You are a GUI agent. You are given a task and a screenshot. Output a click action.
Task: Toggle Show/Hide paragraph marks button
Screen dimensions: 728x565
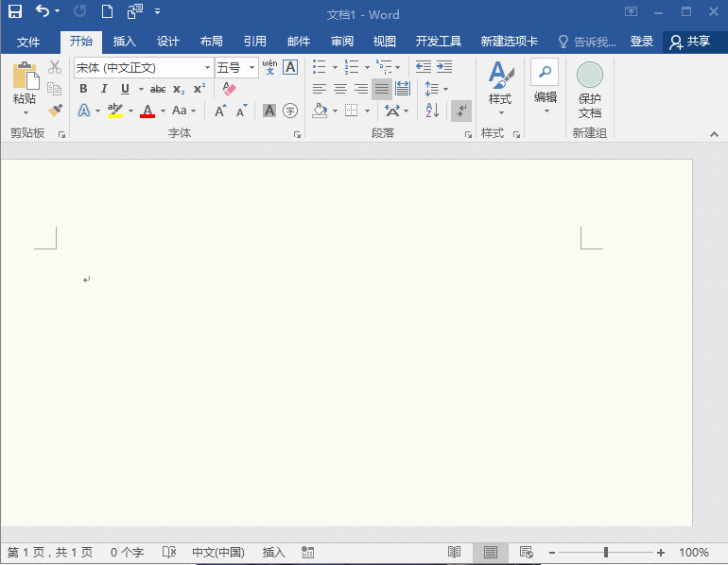[x=461, y=111]
